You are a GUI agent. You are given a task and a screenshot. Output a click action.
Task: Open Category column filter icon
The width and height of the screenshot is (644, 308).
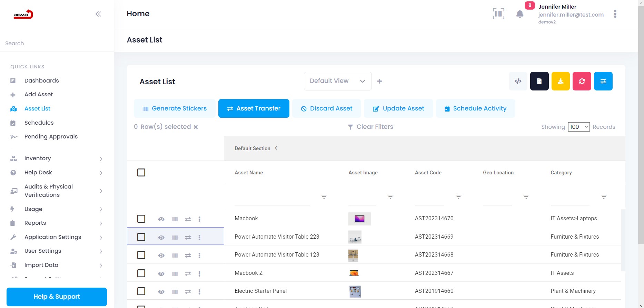(x=604, y=196)
